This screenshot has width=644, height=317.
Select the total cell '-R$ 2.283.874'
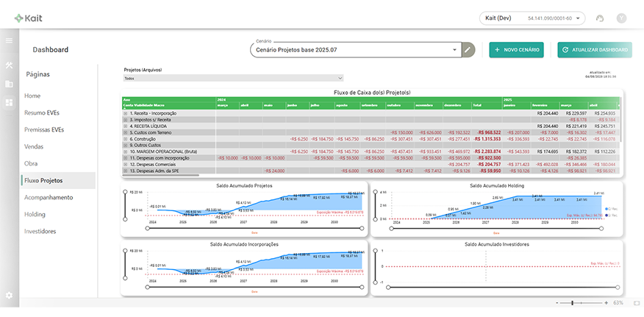point(488,152)
